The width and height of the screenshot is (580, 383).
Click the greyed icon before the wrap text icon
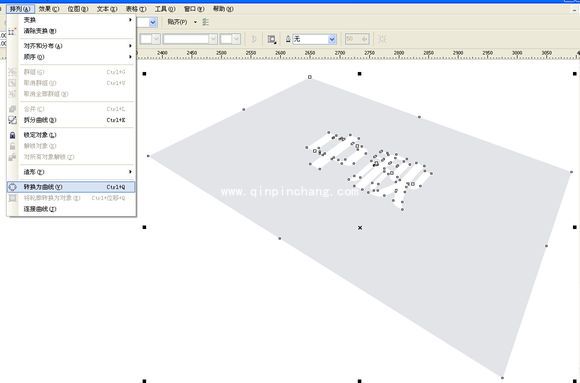point(254,39)
